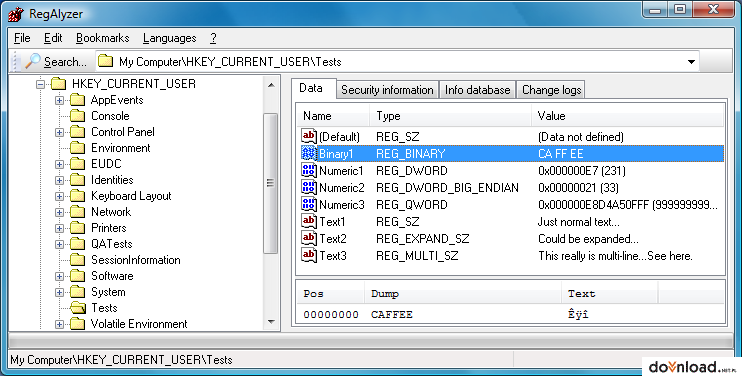This screenshot has height=376, width=742.
Task: Open the Edit menu
Action: pos(53,38)
